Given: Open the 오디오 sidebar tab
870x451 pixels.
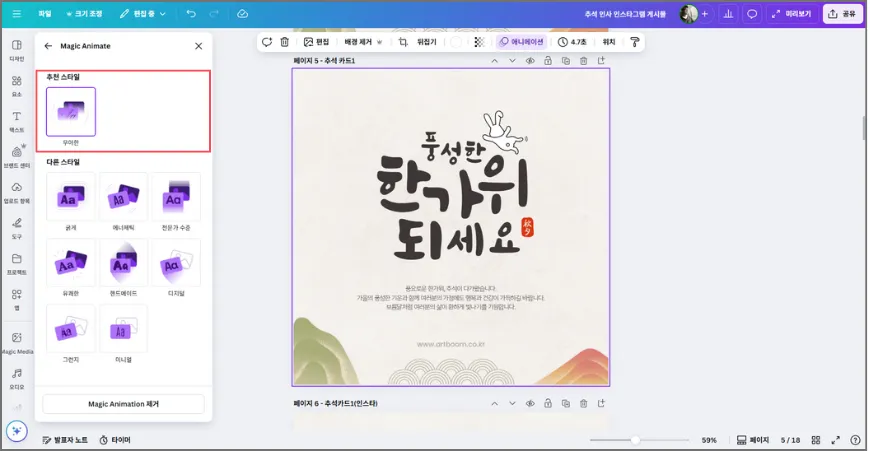Looking at the screenshot, I should click(x=17, y=378).
